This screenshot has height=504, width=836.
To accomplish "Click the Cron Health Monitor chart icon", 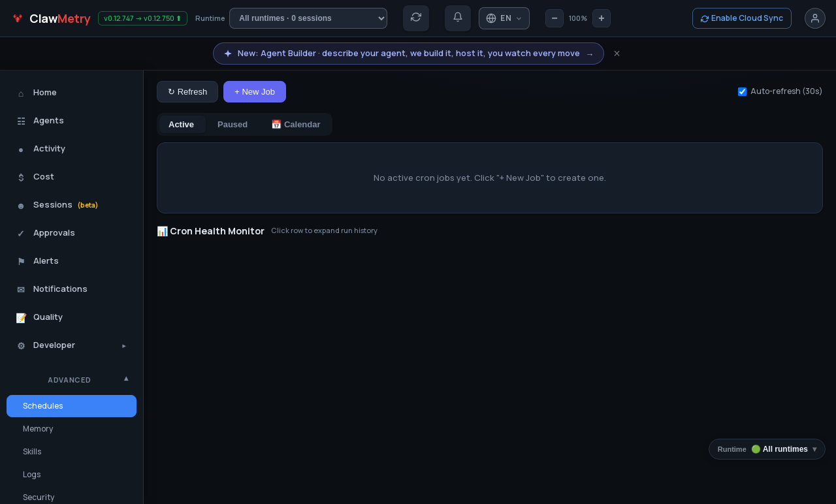I will click(x=163, y=231).
